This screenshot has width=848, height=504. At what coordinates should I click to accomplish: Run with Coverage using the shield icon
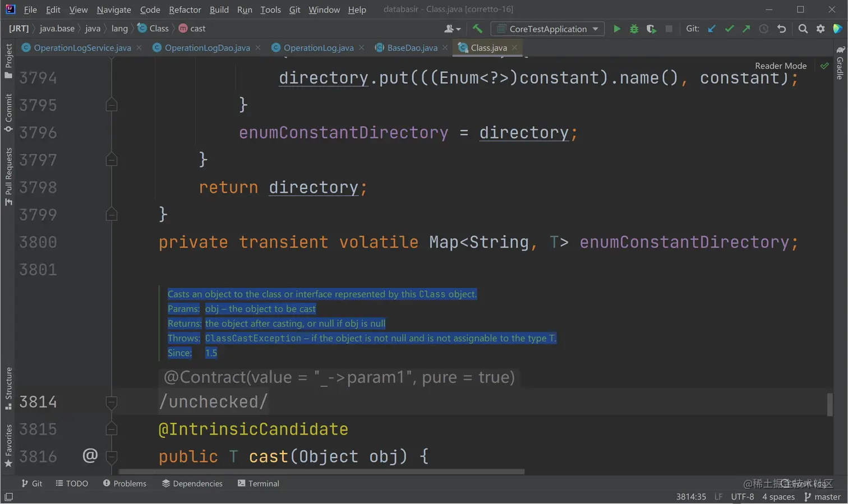[x=651, y=29]
